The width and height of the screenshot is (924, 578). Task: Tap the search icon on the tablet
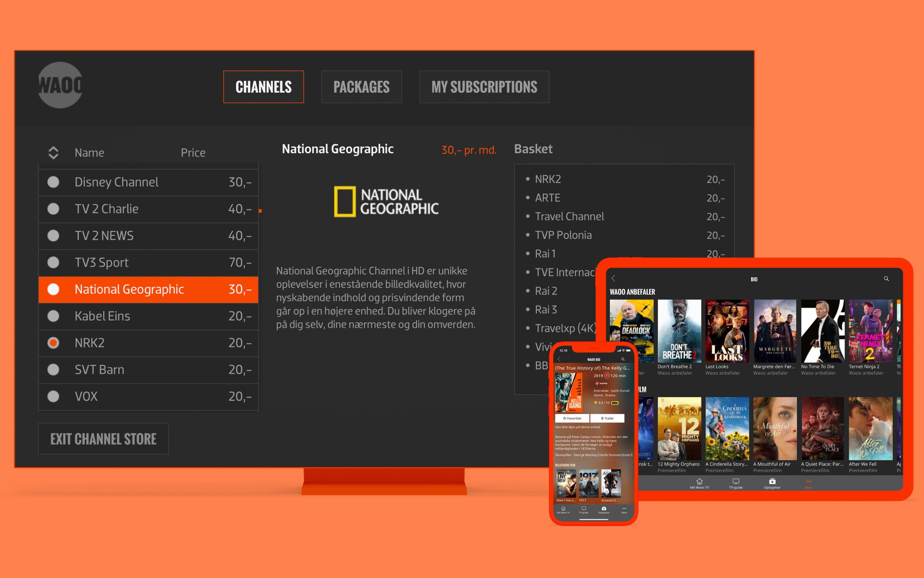pyautogui.click(x=886, y=279)
